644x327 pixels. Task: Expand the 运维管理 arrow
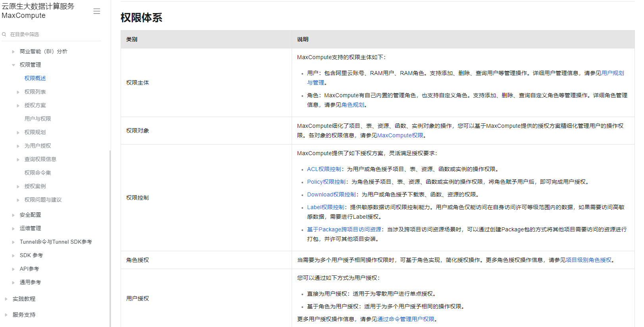pyautogui.click(x=13, y=229)
